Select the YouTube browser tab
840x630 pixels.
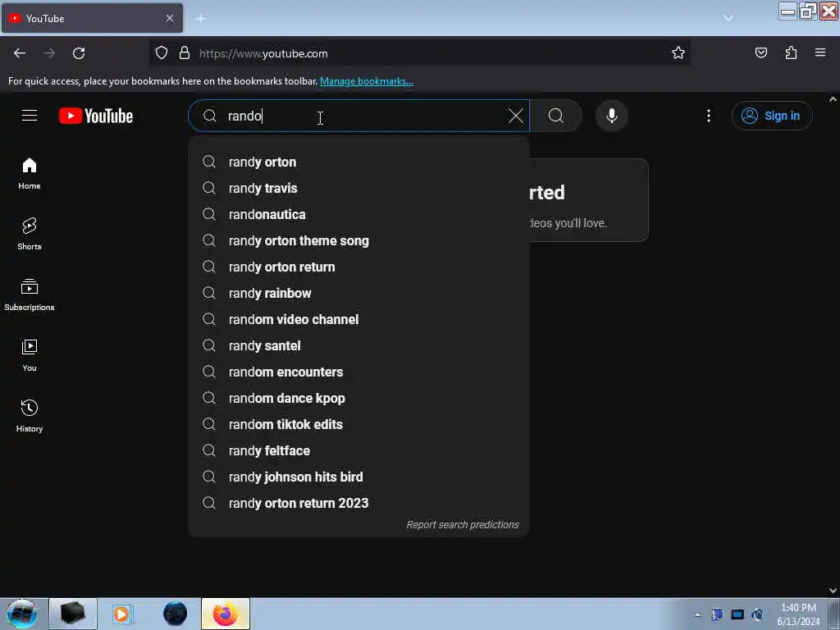92,18
